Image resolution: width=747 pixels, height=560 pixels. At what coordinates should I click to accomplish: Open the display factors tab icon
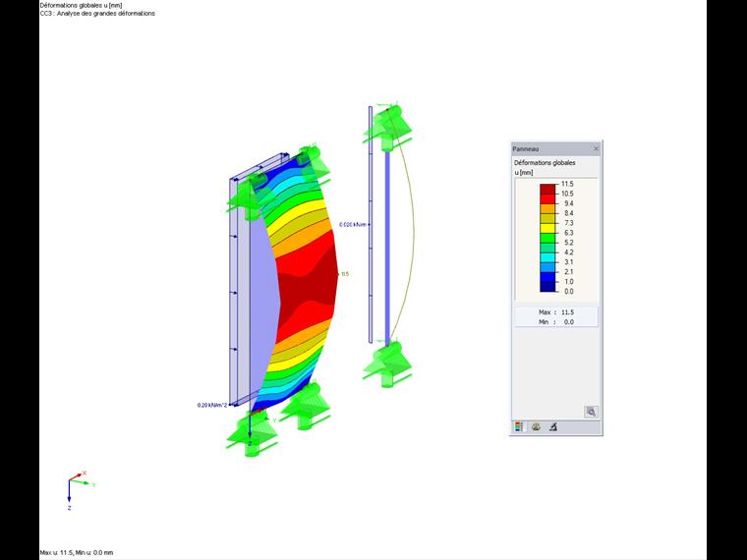tap(536, 427)
